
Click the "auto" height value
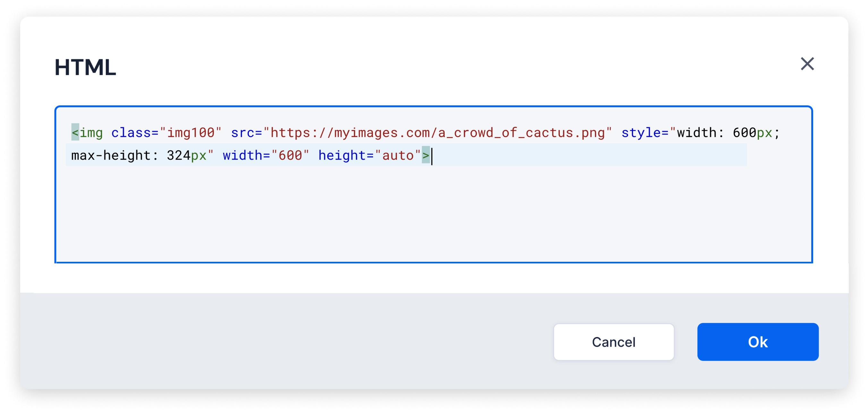(x=398, y=155)
